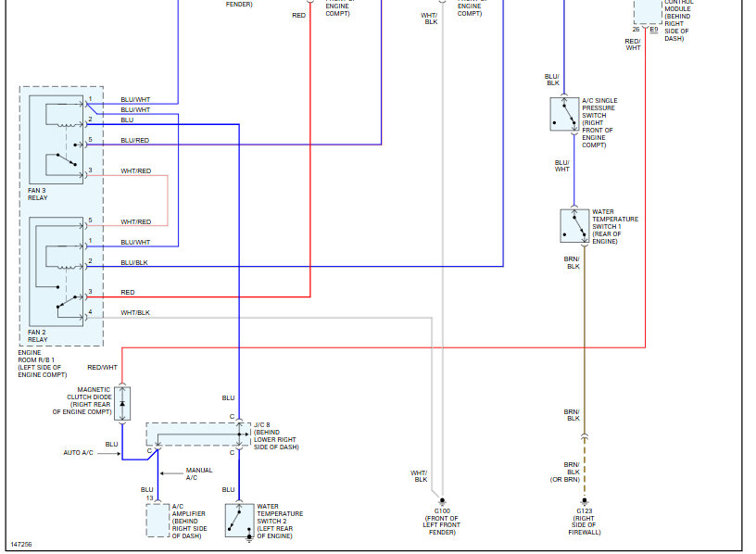Click 'BLU' label below the clutch diode
The width and height of the screenshot is (756, 554).
[112, 444]
